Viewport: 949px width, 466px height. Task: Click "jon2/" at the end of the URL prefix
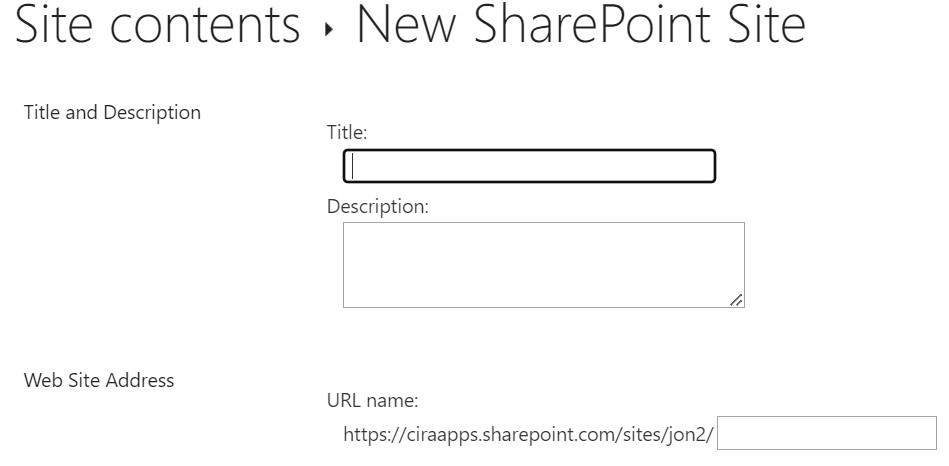pos(693,435)
